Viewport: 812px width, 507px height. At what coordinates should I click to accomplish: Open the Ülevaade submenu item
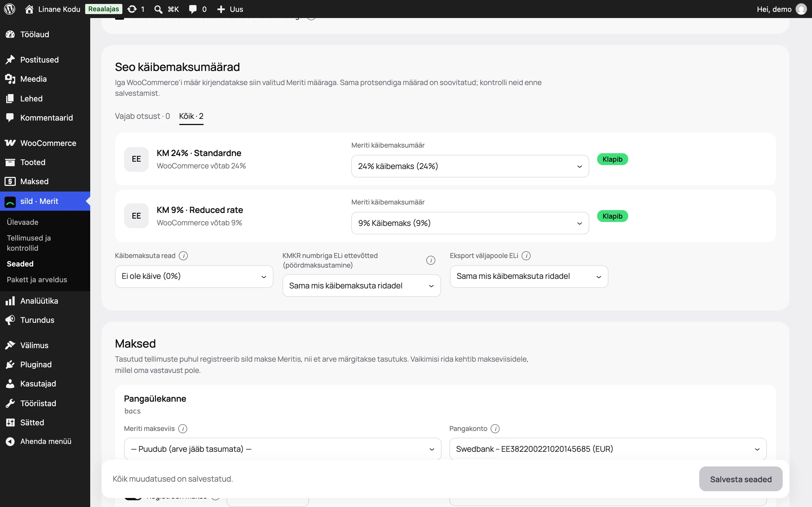click(23, 222)
